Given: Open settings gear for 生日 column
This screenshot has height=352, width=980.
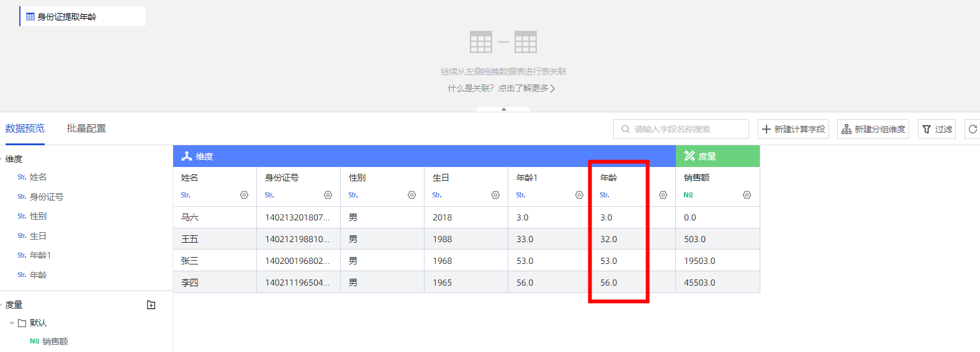Looking at the screenshot, I should click(x=495, y=195).
